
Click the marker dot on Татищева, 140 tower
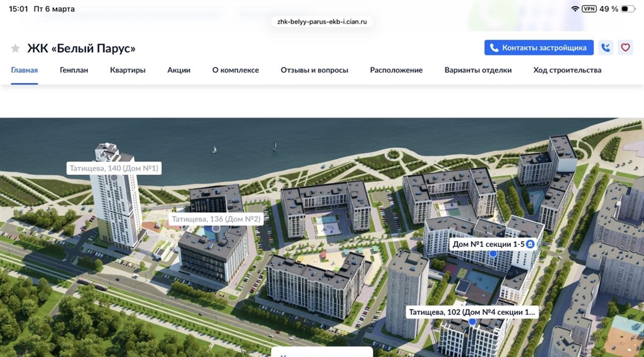click(x=114, y=178)
